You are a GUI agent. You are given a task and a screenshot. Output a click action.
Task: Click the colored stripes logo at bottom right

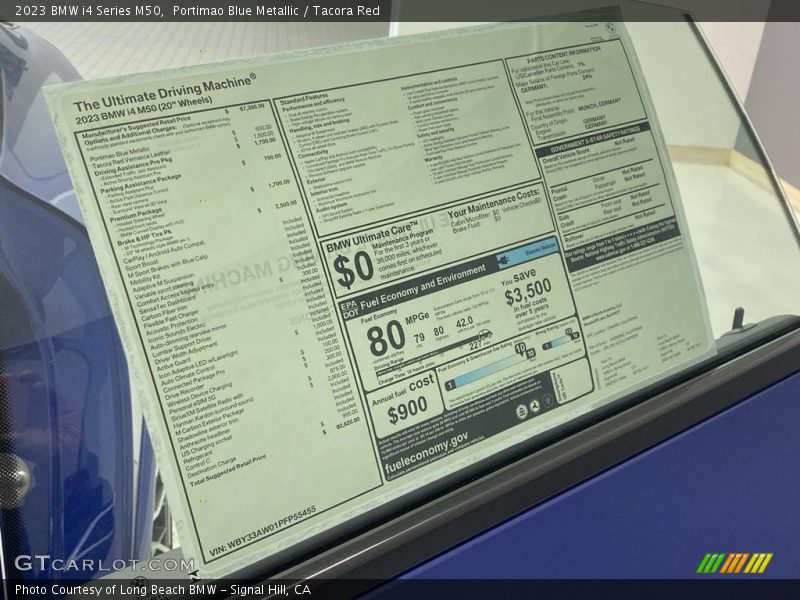(x=734, y=563)
